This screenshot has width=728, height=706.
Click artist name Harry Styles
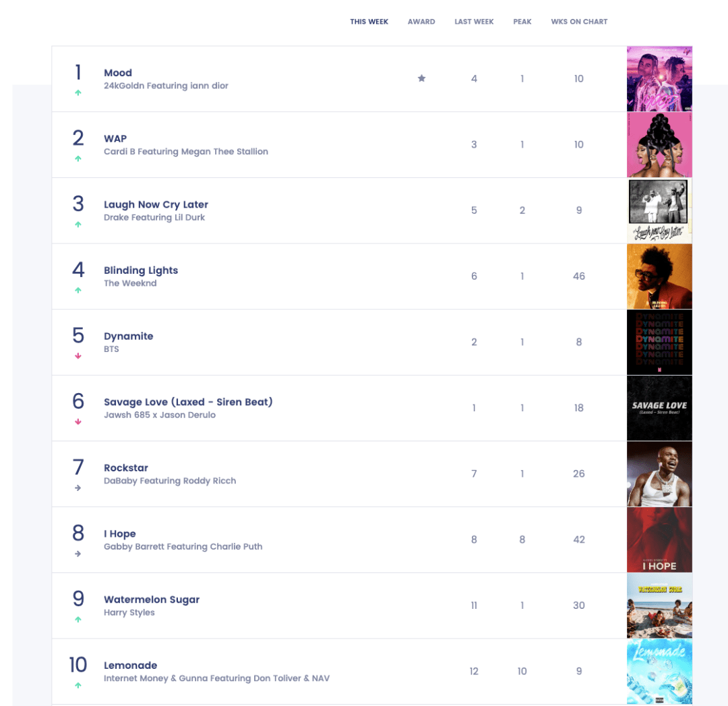click(x=129, y=612)
